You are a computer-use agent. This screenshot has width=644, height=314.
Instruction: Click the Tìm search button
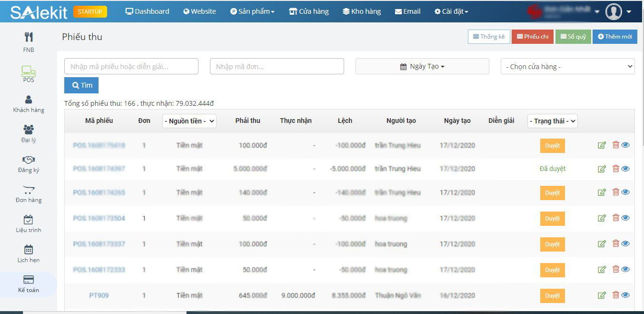point(81,85)
